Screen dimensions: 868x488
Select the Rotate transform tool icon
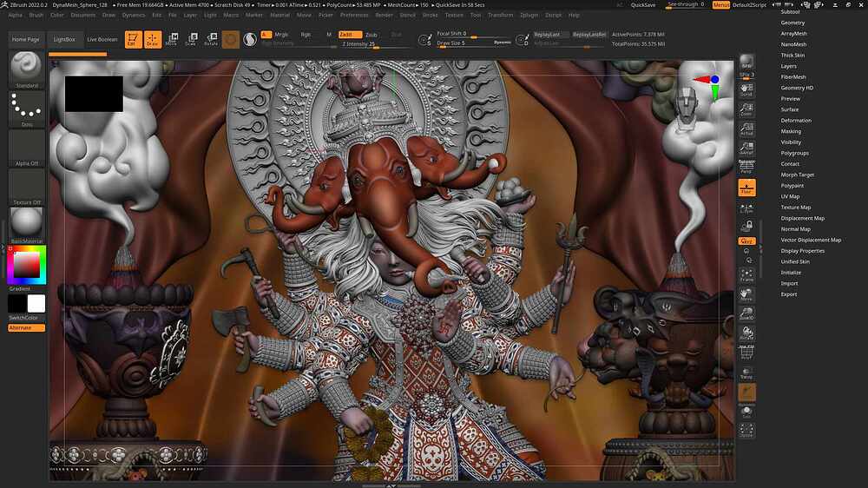coord(211,39)
